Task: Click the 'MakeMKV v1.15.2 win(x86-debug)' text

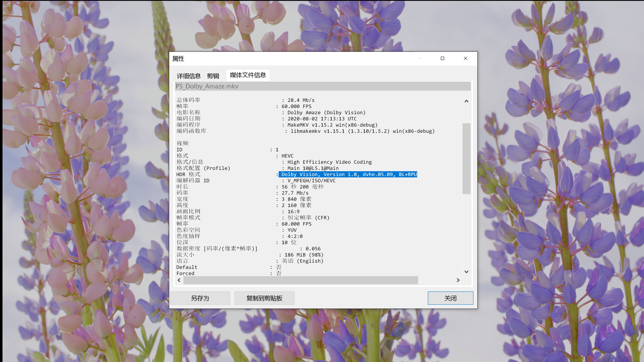Action: pyautogui.click(x=332, y=125)
